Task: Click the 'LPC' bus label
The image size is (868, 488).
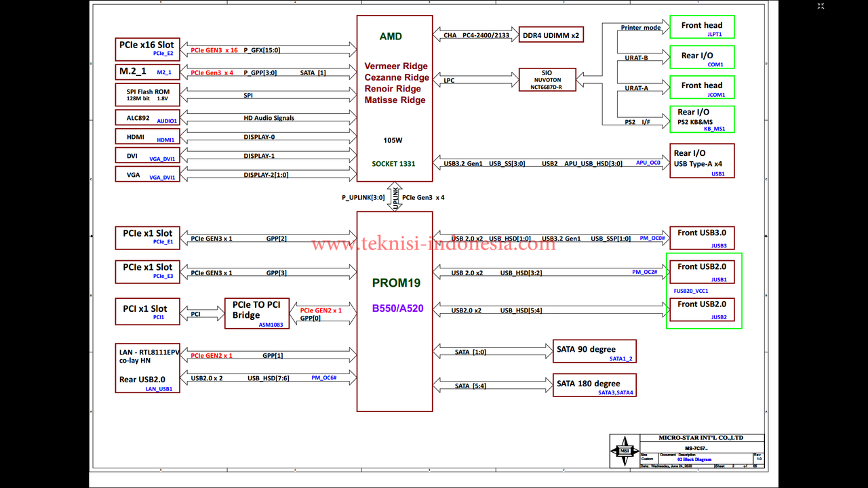Action: click(x=449, y=81)
